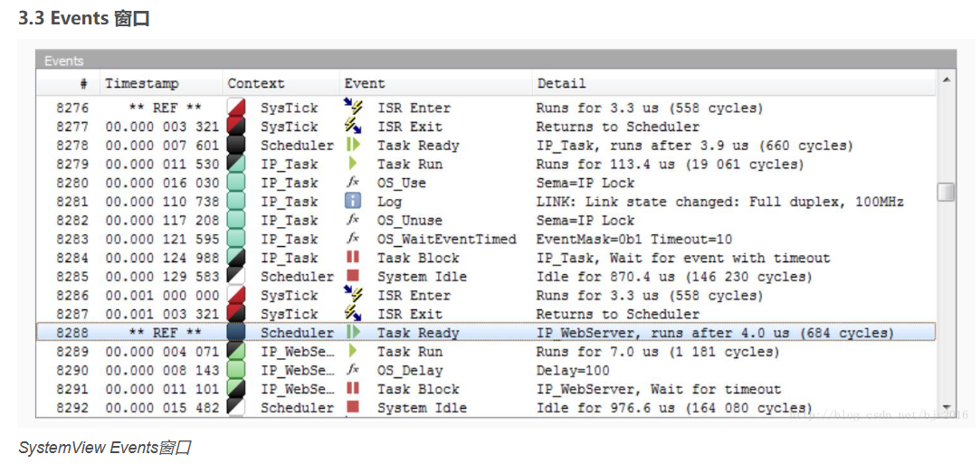Viewport: 980px width, 464px height.
Task: Click the '3.3 Events 窗口' heading
Action: click(x=84, y=18)
